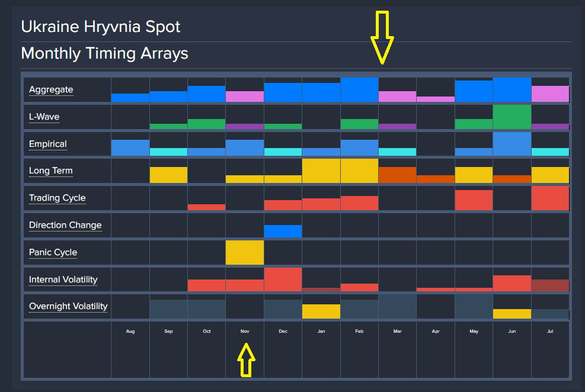Select the Jun month label
The image size is (585, 392).
click(x=512, y=331)
